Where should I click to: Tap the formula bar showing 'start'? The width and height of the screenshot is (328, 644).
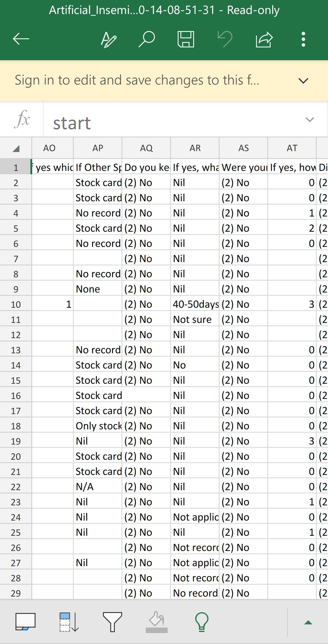coord(173,123)
